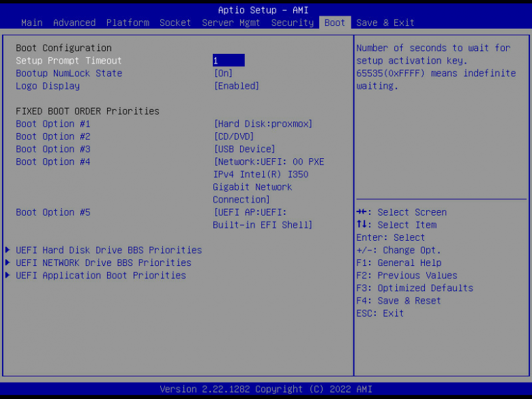The width and height of the screenshot is (532, 399).
Task: Open UEFI Application Boot Priorities
Action: [101, 275]
